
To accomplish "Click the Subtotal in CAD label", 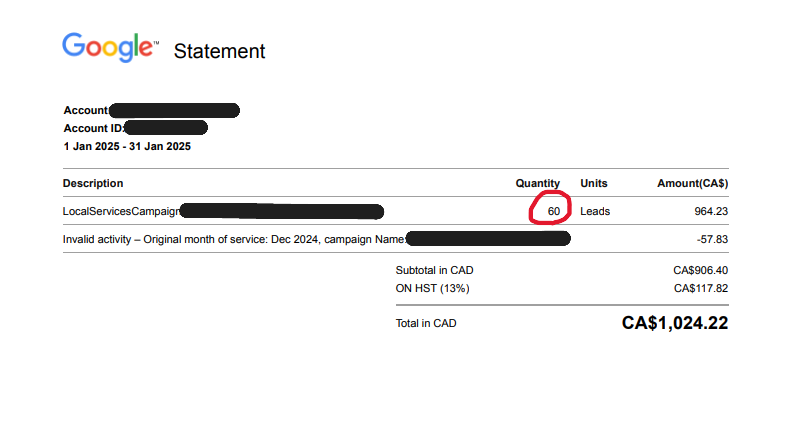I will (434, 270).
